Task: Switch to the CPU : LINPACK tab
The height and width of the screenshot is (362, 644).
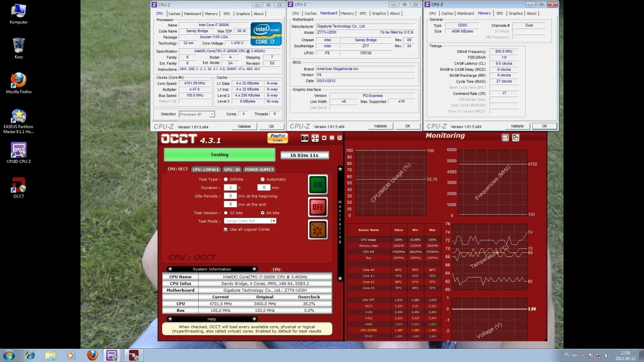Action: point(206,169)
